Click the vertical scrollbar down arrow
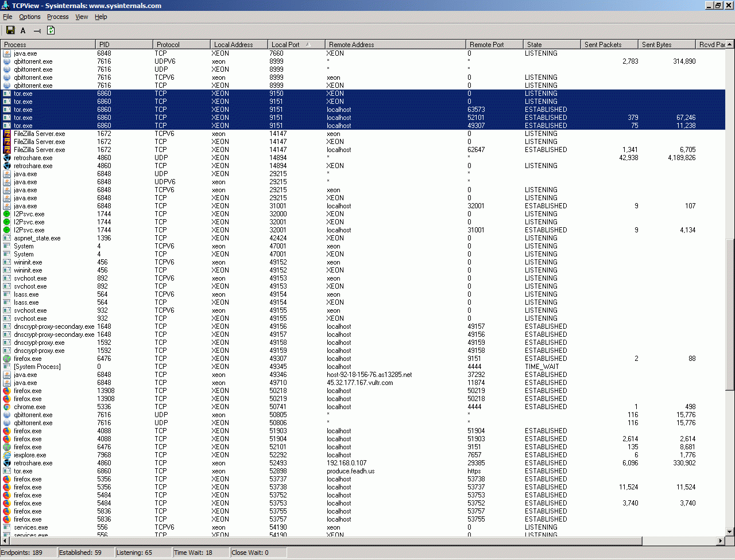Image resolution: width=735 pixels, height=560 pixels. [730, 532]
